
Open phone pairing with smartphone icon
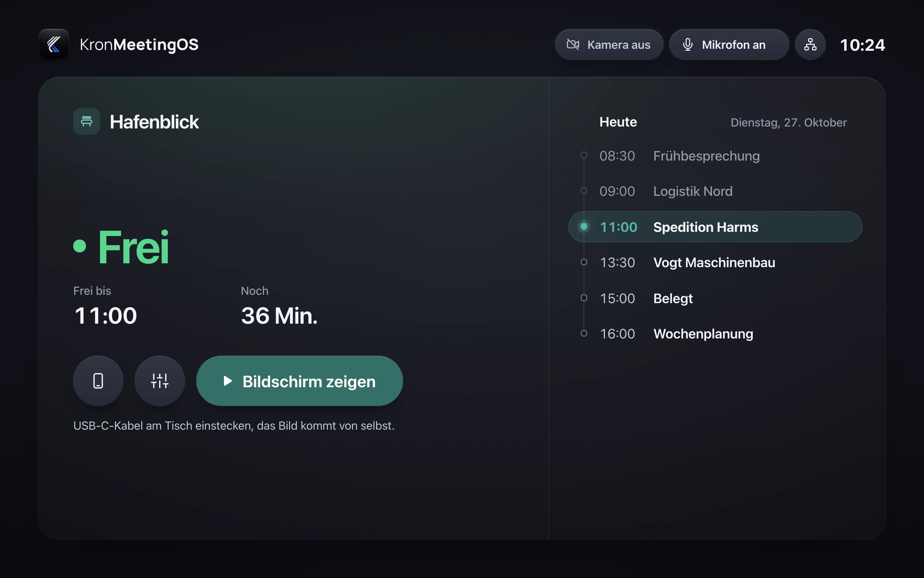(98, 381)
